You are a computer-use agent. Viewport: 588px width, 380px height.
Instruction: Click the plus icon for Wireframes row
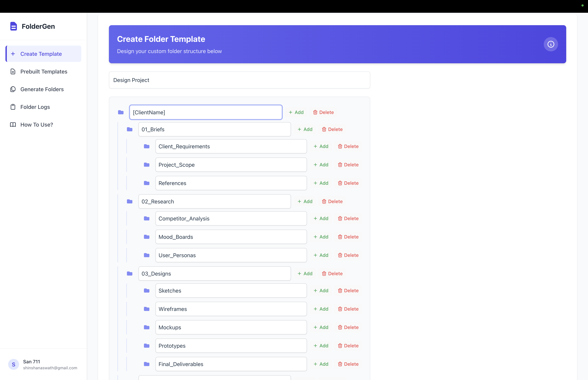[x=315, y=309]
